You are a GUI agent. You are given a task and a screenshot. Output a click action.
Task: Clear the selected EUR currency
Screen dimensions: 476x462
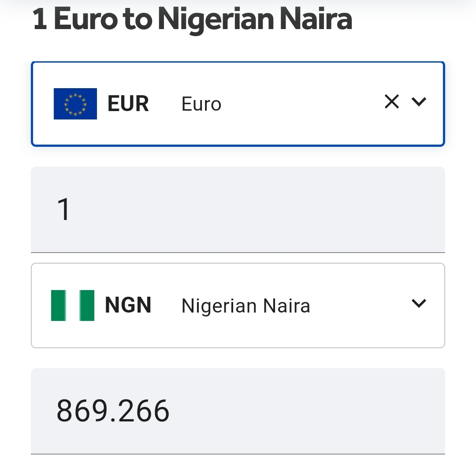point(391,102)
